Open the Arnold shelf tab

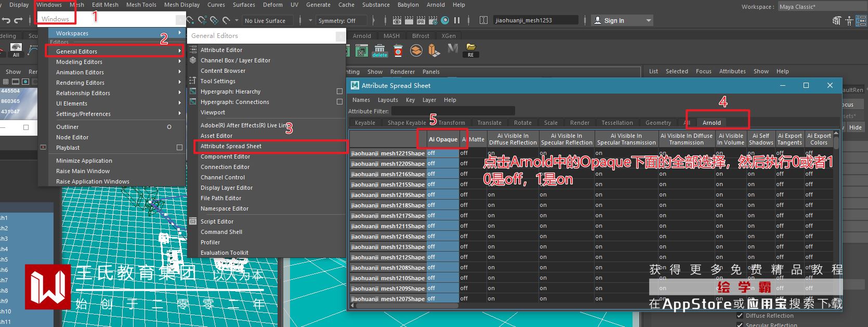362,36
